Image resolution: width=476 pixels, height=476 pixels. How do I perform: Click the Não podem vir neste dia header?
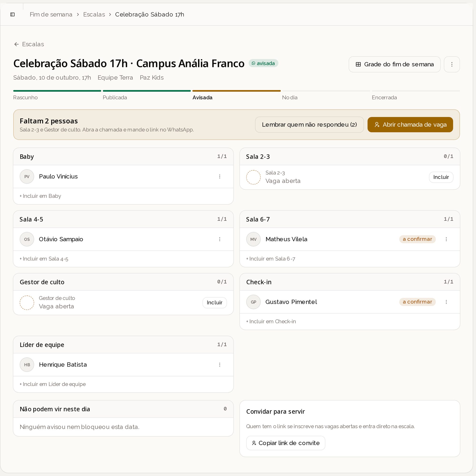coord(123,409)
